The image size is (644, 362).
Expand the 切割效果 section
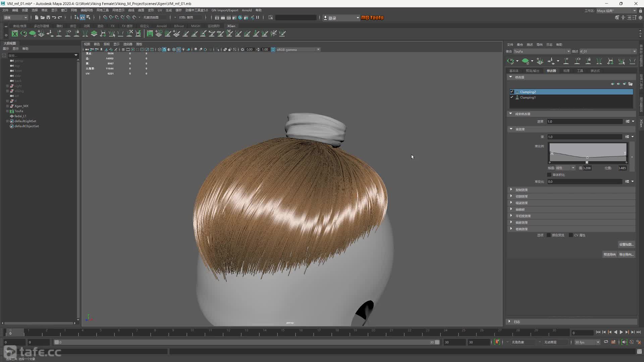pyautogui.click(x=511, y=196)
